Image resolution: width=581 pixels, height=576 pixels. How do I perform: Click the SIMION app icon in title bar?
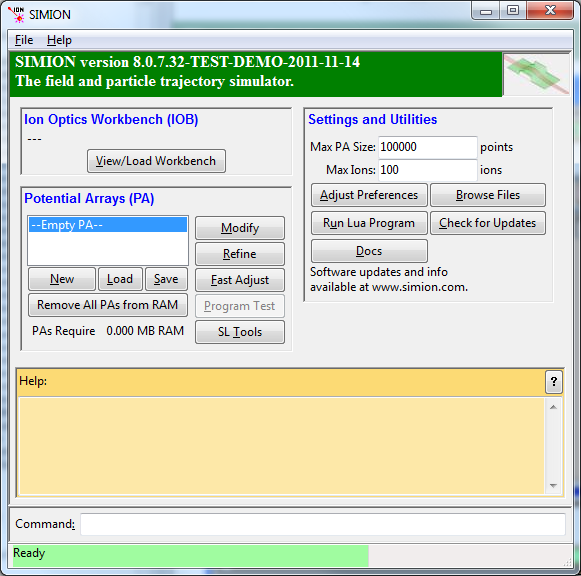[16, 14]
